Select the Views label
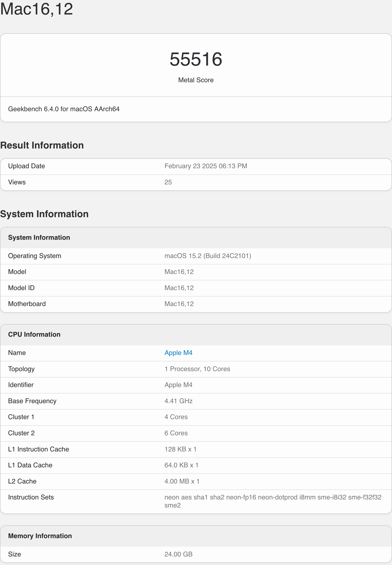The height and width of the screenshot is (565, 392). click(17, 182)
